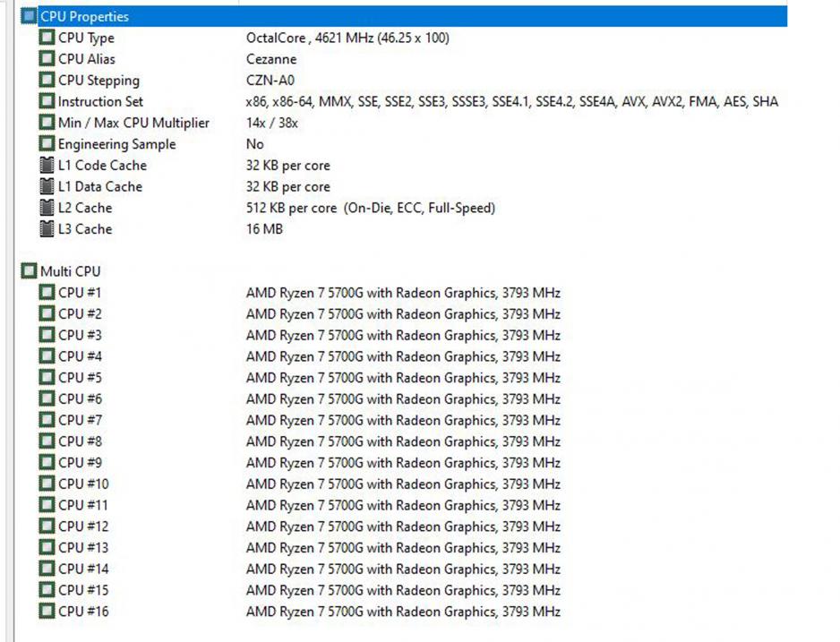Click the Engineering Sample row icon
840x642 pixels.
47,144
